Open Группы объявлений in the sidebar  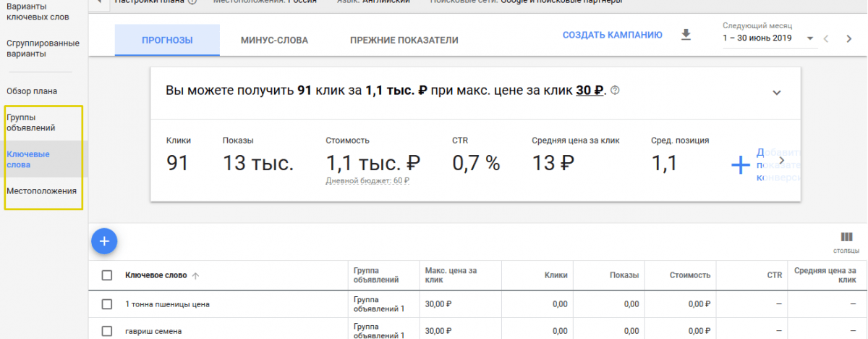(x=31, y=122)
